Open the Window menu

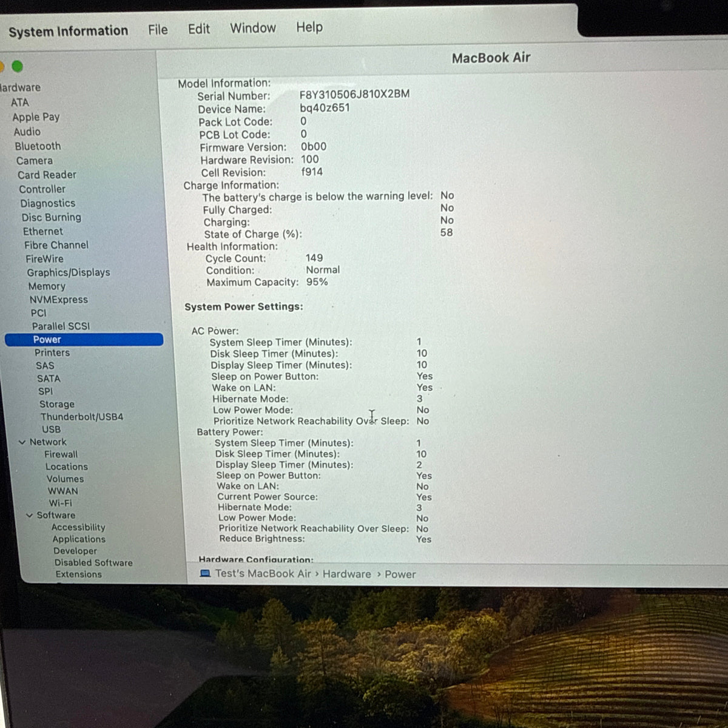(253, 28)
